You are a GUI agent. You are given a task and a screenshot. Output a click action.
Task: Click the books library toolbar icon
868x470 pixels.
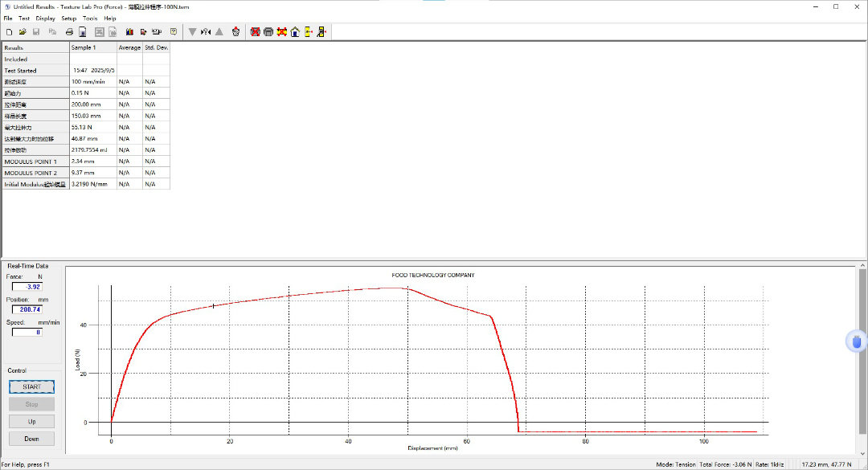[x=129, y=32]
